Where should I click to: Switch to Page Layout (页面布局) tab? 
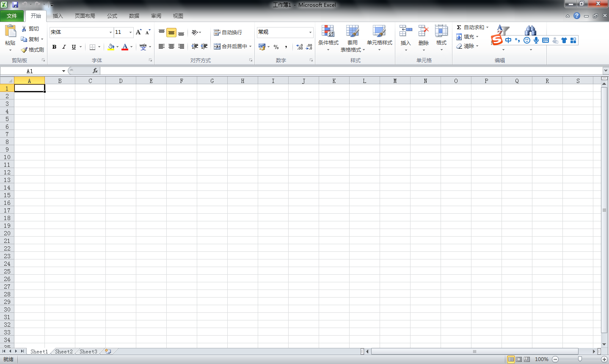pyautogui.click(x=85, y=16)
